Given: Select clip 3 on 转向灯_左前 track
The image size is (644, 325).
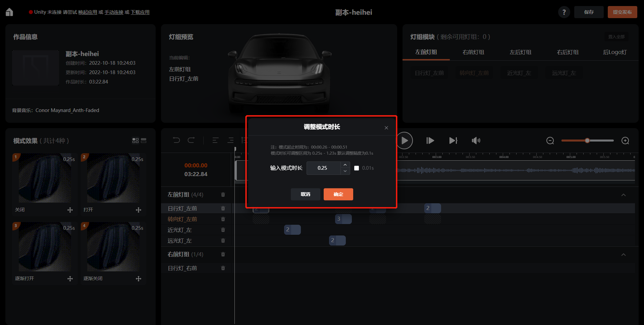Looking at the screenshot, I should (x=343, y=219).
